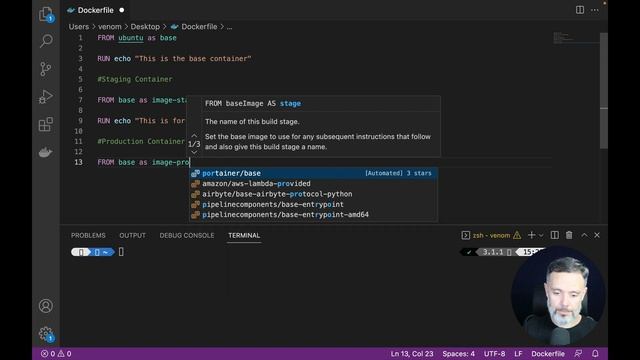This screenshot has height=360, width=640.
Task: Open errors and warnings status item
Action: click(x=56, y=354)
